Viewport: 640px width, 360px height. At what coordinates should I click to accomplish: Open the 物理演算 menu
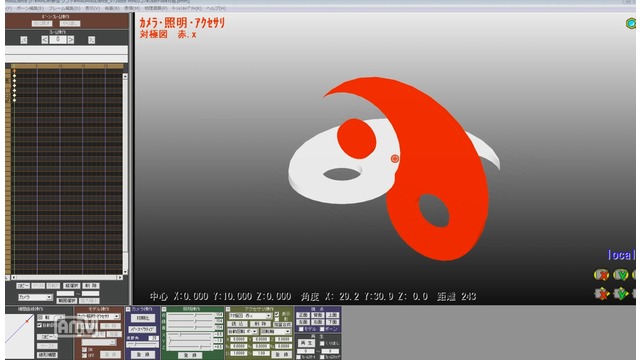(x=156, y=8)
